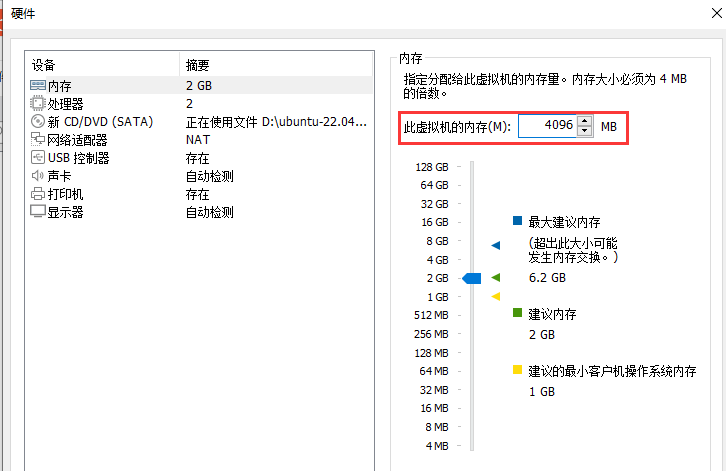
Task: Click the memory value field showing 4096
Action: click(547, 126)
